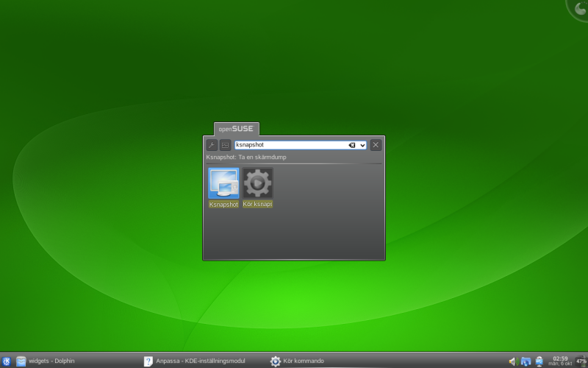Viewport: 588px width, 368px height.
Task: Switch to Kör kommando taskbar entry
Action: point(297,361)
